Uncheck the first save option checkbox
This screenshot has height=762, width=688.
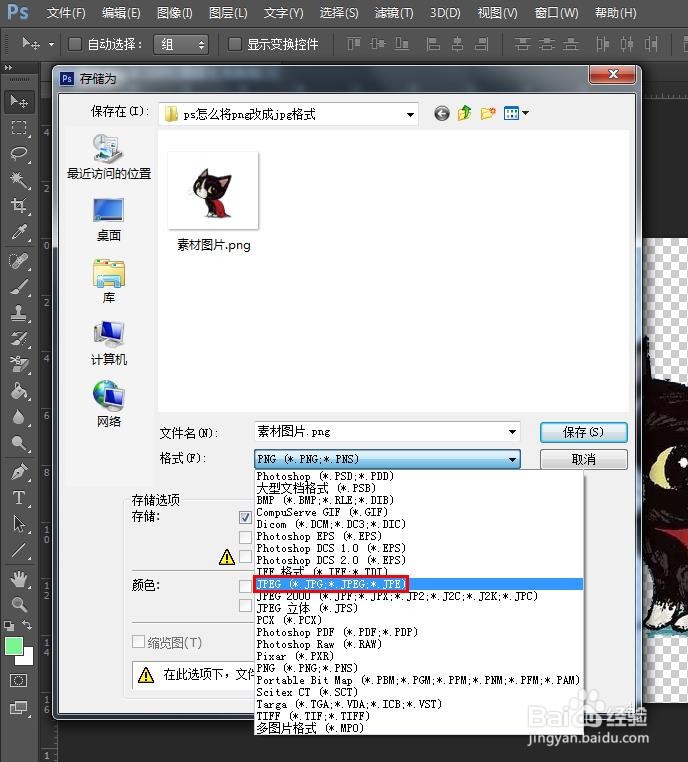tap(245, 517)
